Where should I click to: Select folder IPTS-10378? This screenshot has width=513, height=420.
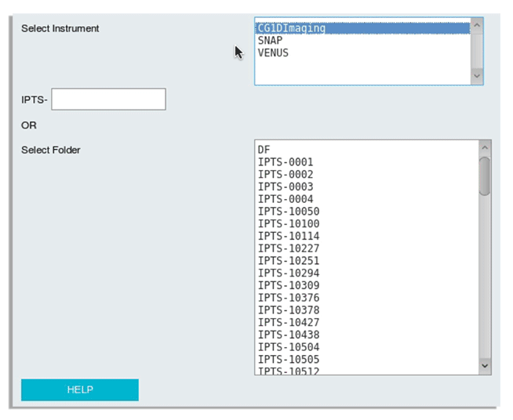pyautogui.click(x=289, y=310)
